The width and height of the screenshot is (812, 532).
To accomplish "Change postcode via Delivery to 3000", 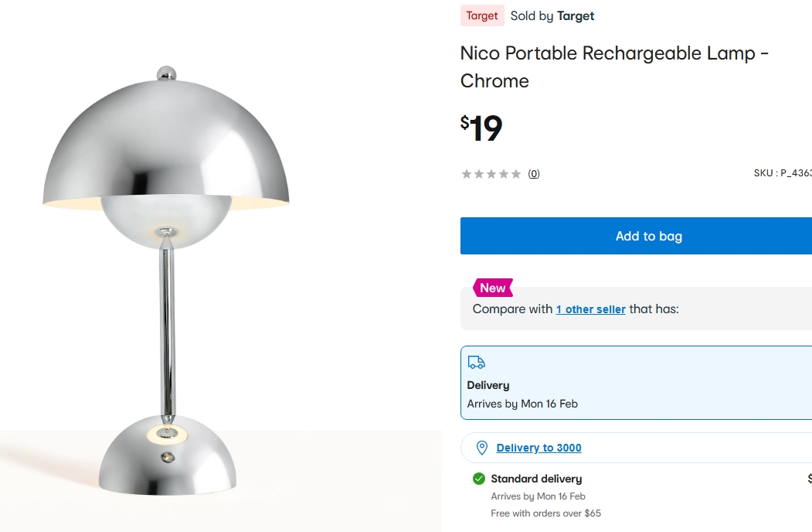I will [x=539, y=448].
